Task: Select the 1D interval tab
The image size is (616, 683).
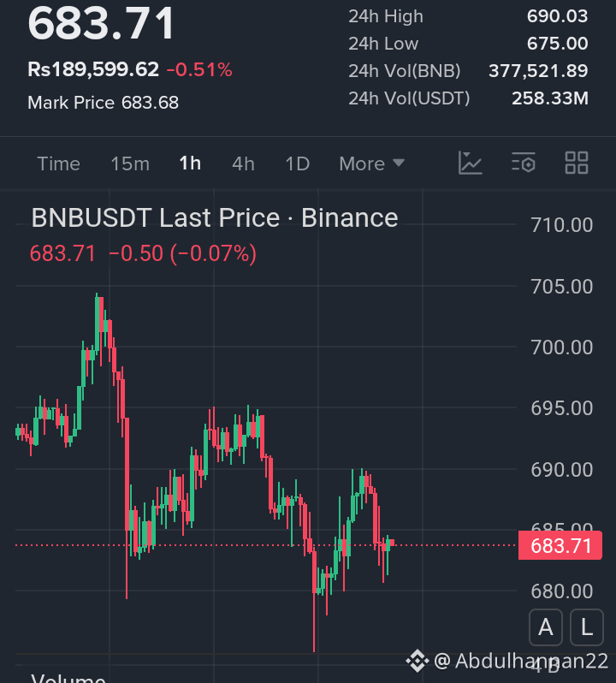Action: 298,163
